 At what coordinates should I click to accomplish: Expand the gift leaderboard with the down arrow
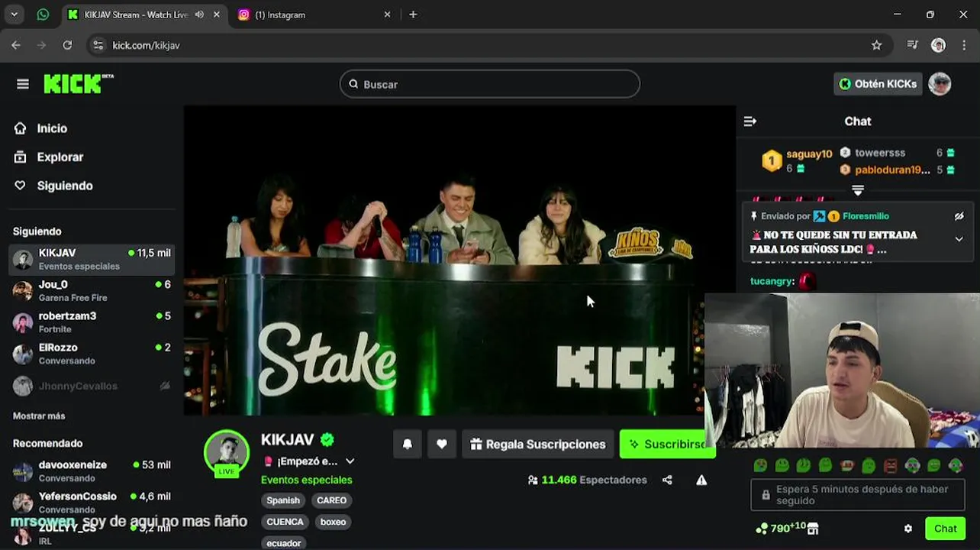click(x=858, y=190)
